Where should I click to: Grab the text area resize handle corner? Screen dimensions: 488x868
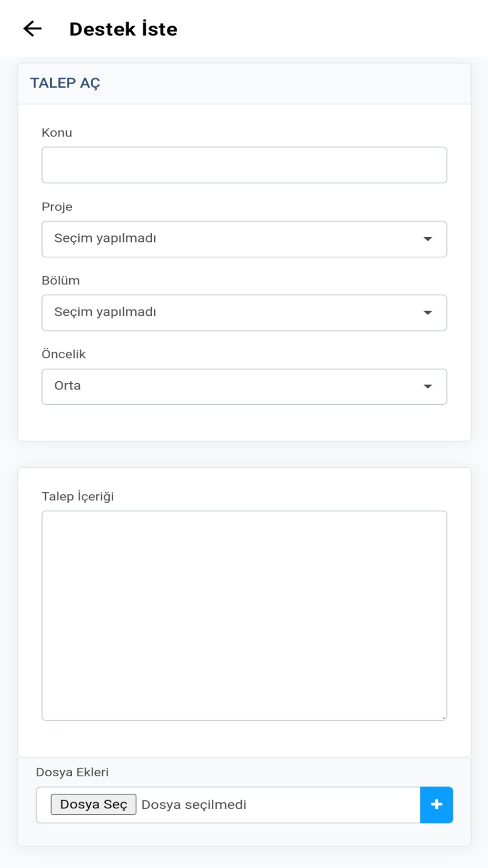[444, 718]
